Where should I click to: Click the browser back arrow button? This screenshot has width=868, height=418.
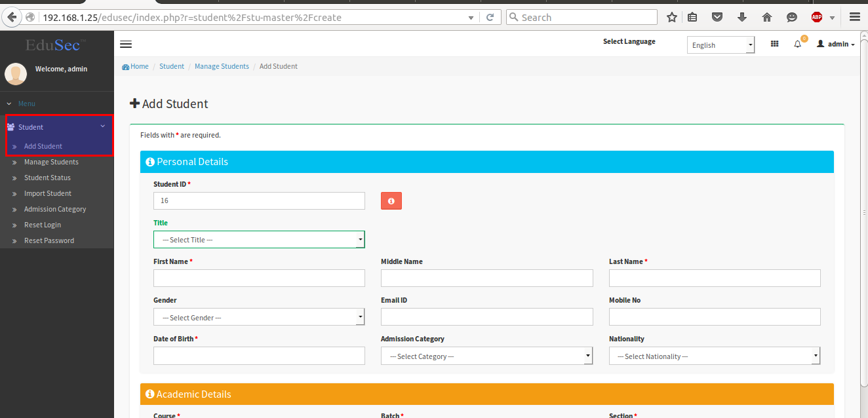(x=11, y=17)
